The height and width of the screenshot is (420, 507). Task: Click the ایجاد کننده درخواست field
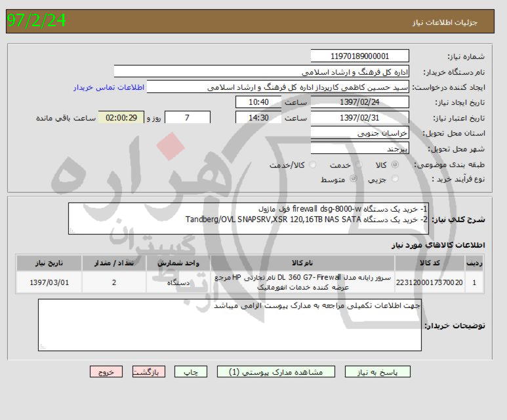point(277,87)
